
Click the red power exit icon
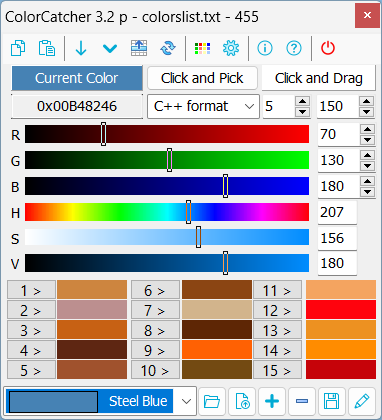click(x=328, y=48)
